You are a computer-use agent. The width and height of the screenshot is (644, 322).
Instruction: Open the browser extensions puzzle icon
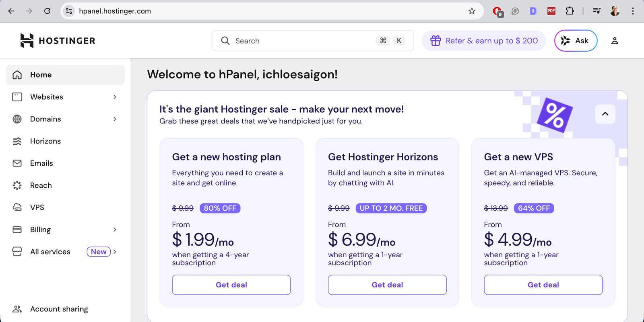tap(570, 11)
